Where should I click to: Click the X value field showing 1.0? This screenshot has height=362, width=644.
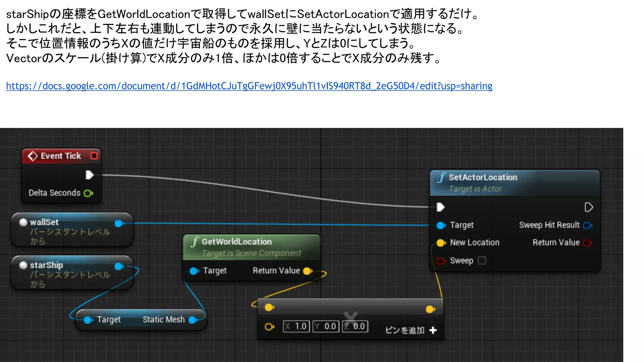click(296, 326)
